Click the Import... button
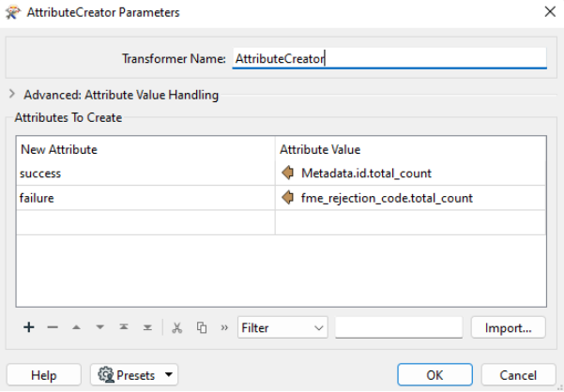 pyautogui.click(x=509, y=327)
